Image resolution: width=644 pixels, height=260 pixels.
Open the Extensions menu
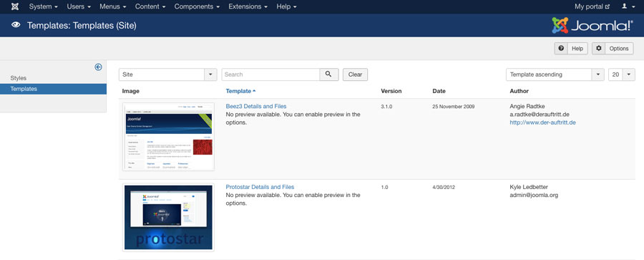click(248, 6)
